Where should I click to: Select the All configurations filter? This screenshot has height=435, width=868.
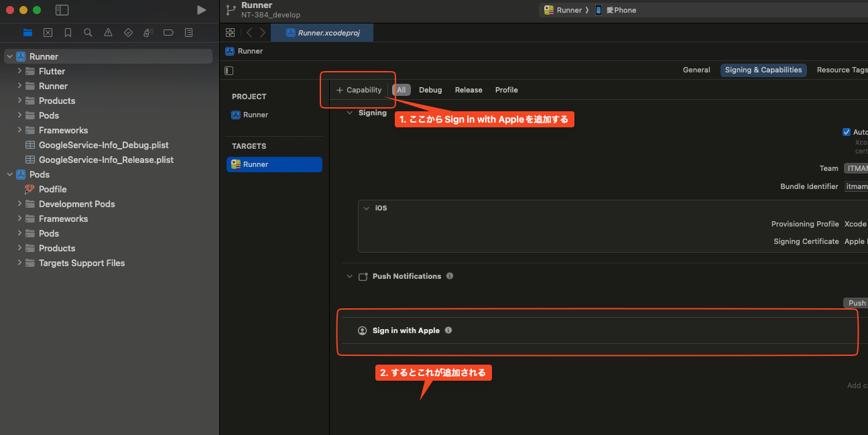point(401,90)
